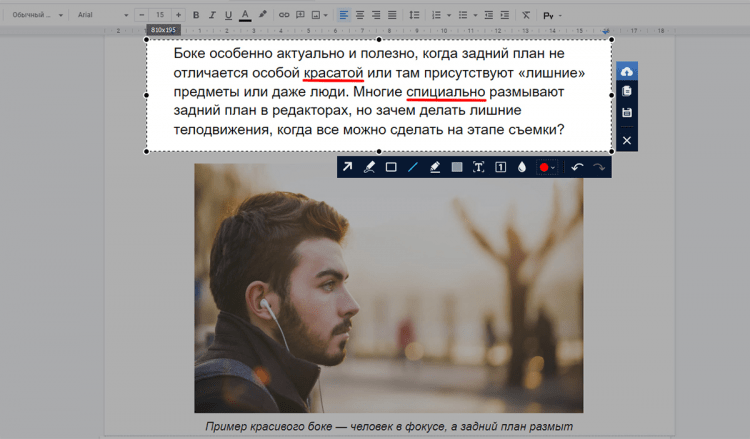The width and height of the screenshot is (750, 439).
Task: Toggle italic formatting in the document toolbar
Action: pos(212,15)
